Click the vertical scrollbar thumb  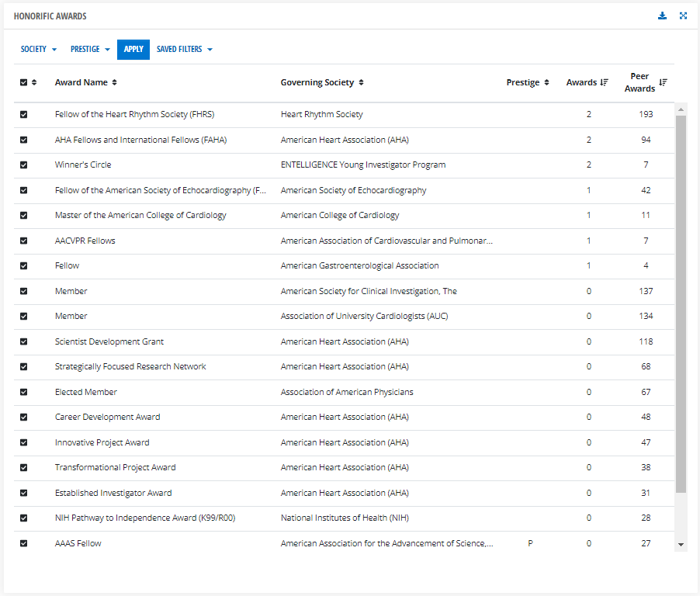[681, 304]
